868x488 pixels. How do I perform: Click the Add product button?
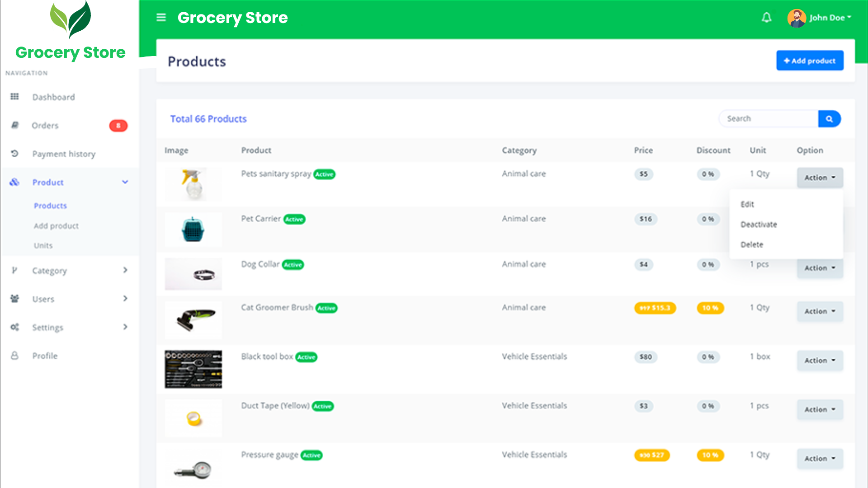click(810, 61)
